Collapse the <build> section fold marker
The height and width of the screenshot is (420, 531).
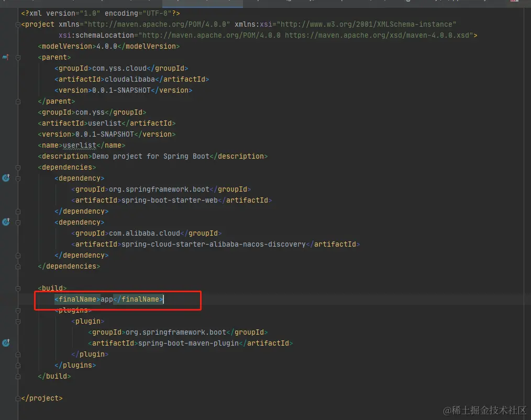tap(18, 289)
